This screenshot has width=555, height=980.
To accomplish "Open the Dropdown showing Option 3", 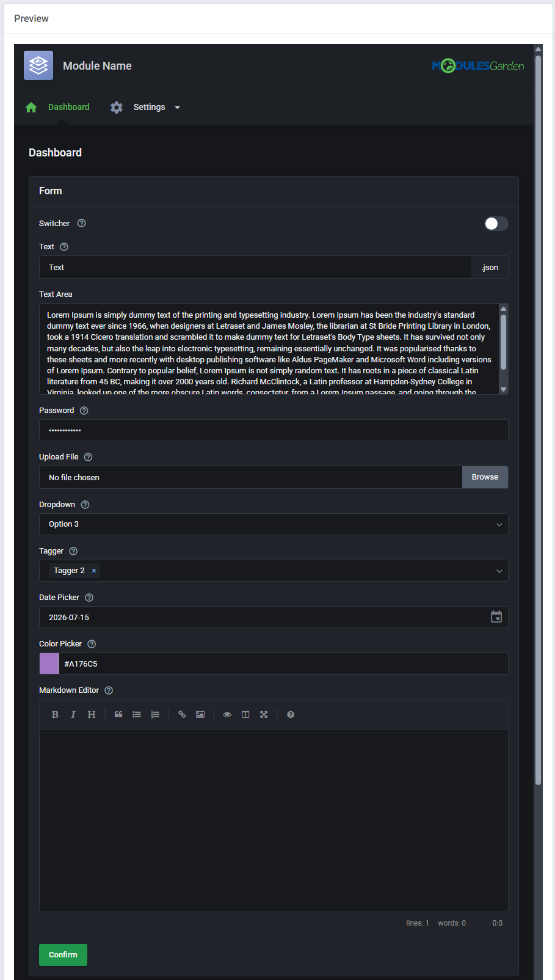I will pos(274,524).
